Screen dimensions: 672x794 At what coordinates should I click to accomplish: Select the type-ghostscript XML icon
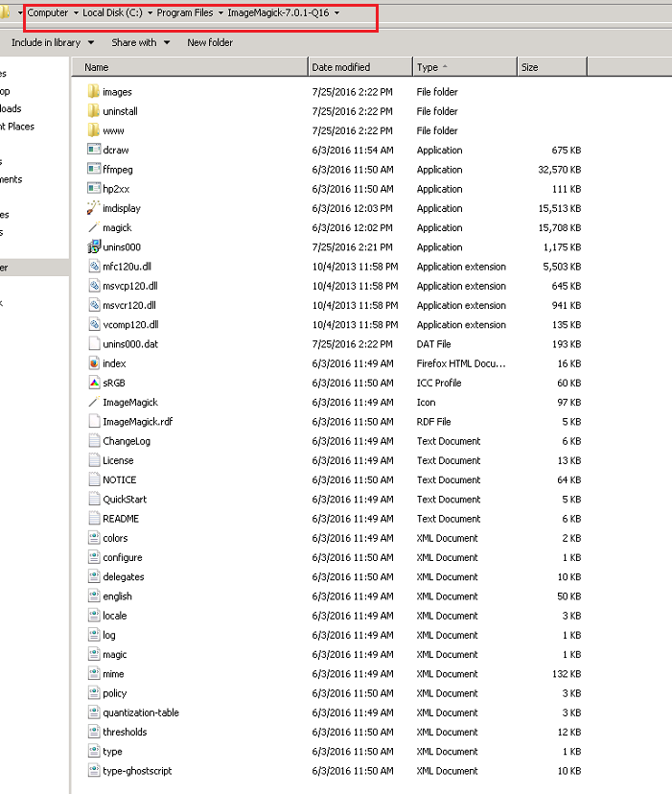[x=94, y=771]
